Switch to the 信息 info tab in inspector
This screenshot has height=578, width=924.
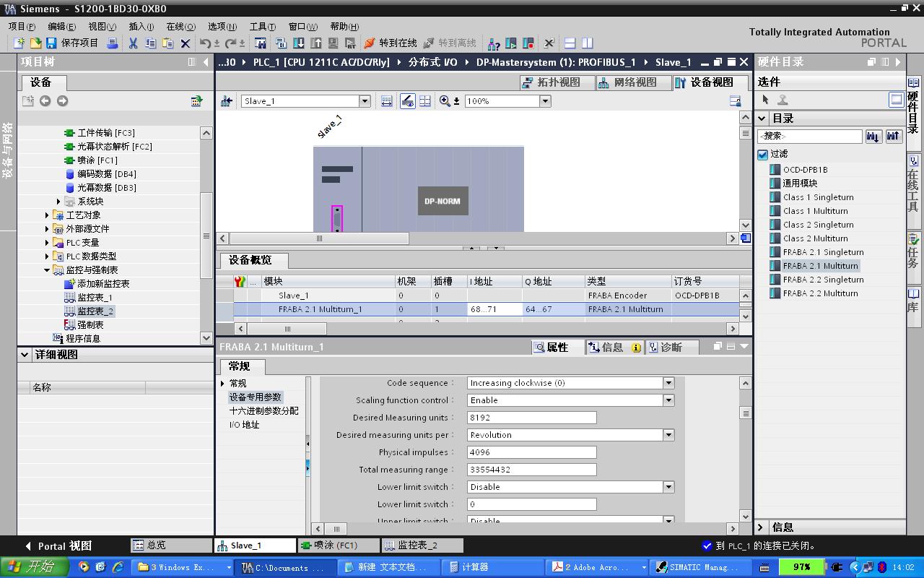tap(614, 348)
